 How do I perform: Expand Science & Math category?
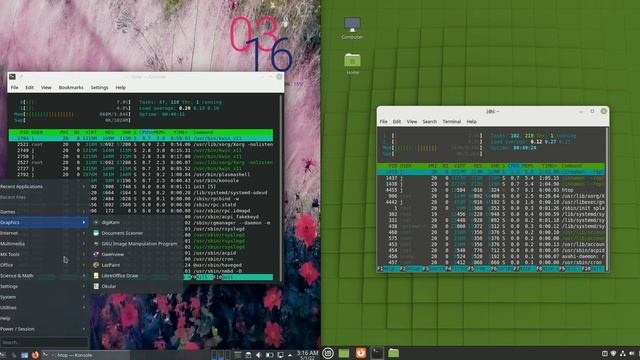[44, 276]
